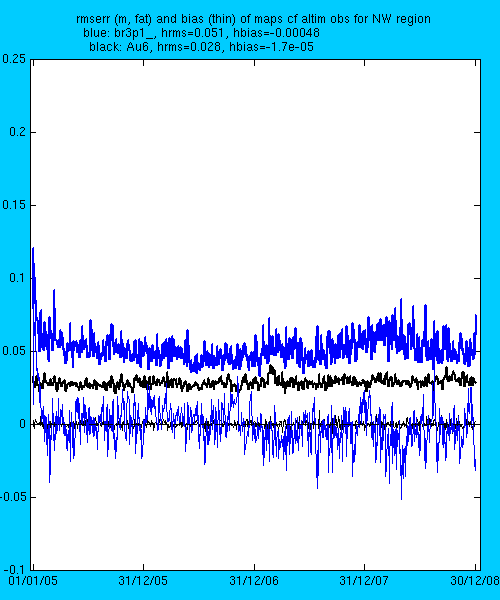500x600 pixels.
Task: Click y-axis label 0
Action: click(23, 424)
